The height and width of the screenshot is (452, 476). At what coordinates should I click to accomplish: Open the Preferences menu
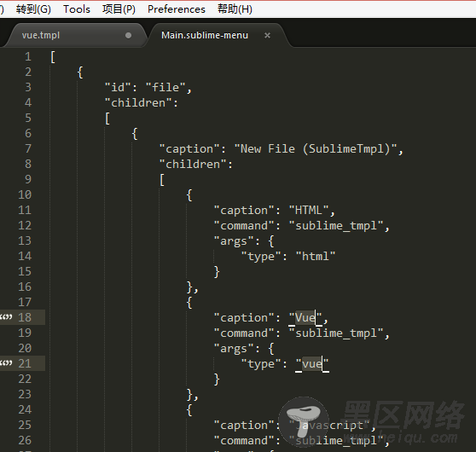(177, 9)
